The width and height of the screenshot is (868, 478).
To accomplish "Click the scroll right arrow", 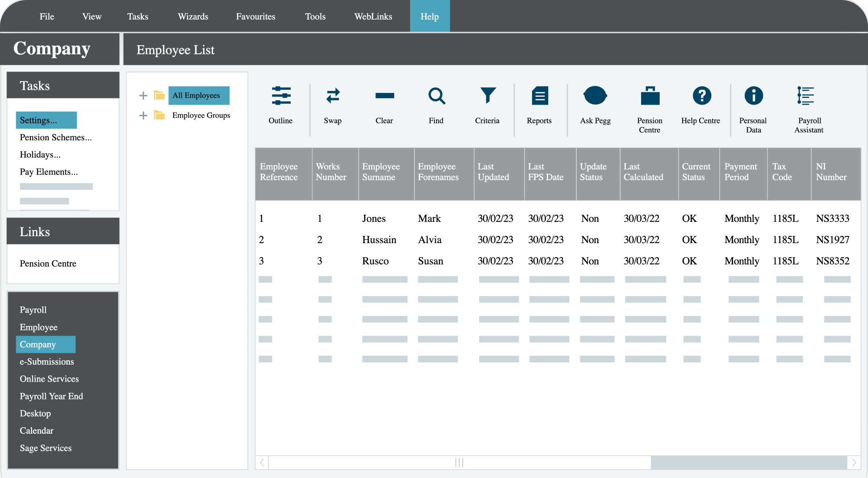I will point(854,462).
